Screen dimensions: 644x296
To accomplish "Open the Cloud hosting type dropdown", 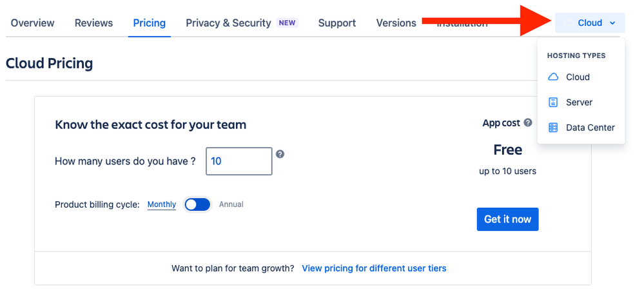I will tap(590, 23).
